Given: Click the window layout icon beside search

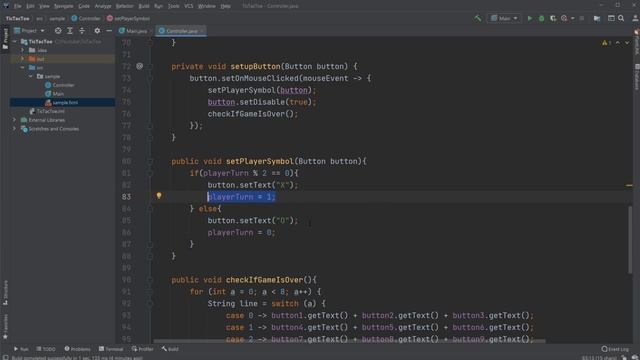Looking at the screenshot, I should [x=611, y=18].
